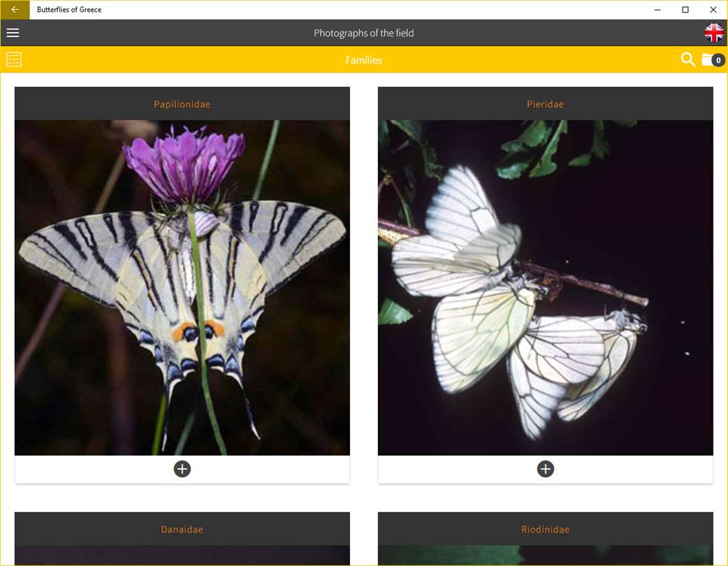Open the Riodinidae family header
The width and height of the screenshot is (728, 566).
[545, 529]
